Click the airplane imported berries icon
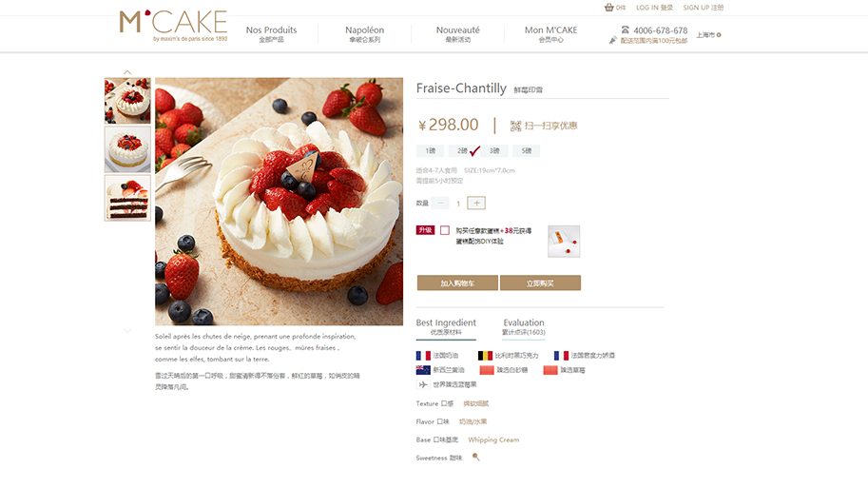 [x=423, y=384]
